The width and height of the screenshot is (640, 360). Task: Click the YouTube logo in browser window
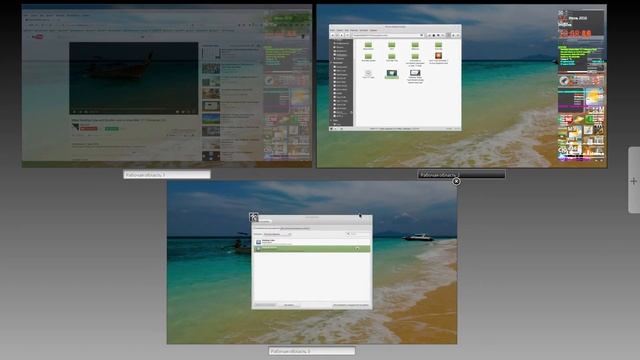pos(38,37)
